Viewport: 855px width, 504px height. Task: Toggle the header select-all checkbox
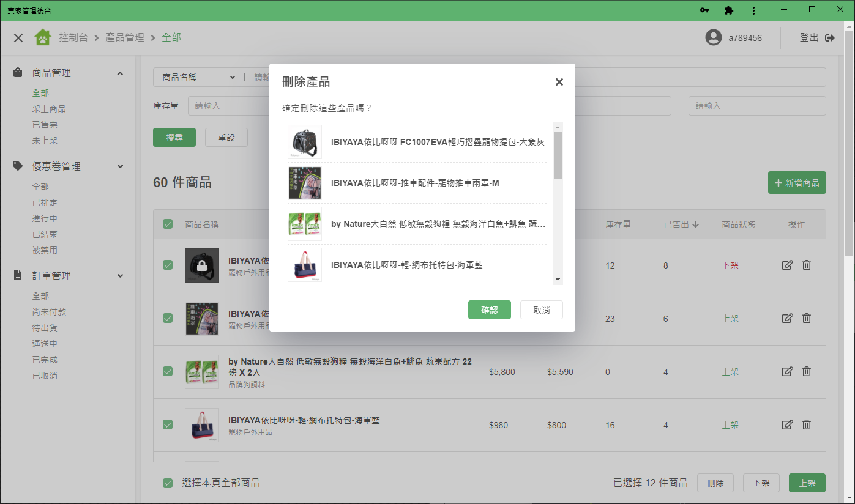[168, 224]
